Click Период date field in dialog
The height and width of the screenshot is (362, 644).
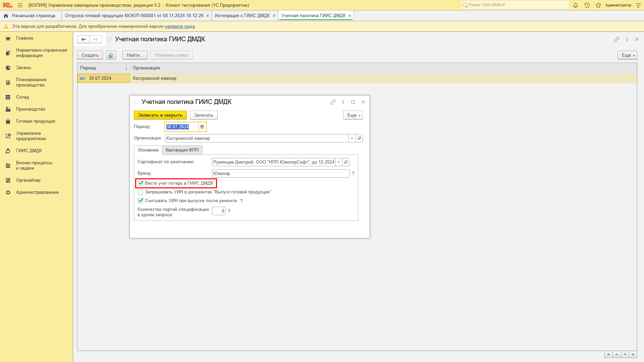click(181, 127)
